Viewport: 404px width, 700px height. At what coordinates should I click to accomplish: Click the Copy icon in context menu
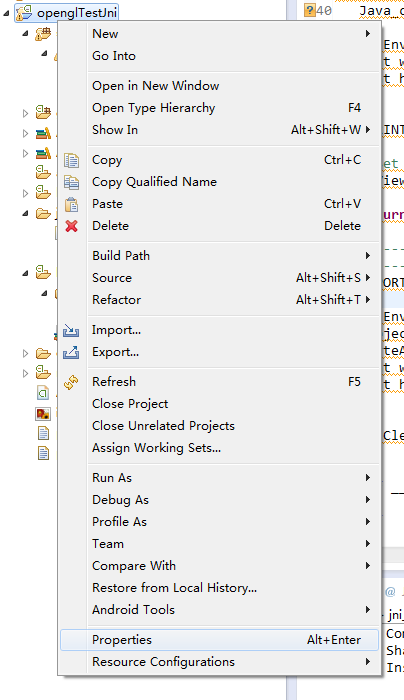[x=71, y=160]
